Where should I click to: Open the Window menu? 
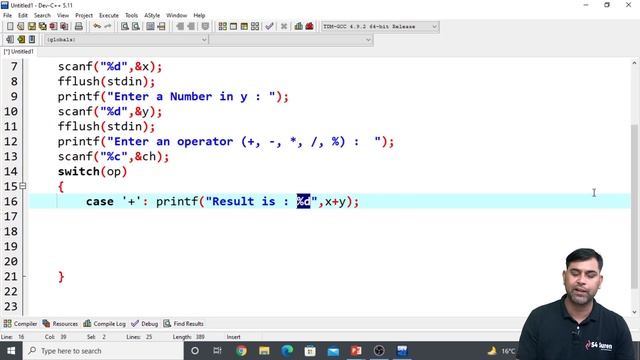pyautogui.click(x=177, y=16)
